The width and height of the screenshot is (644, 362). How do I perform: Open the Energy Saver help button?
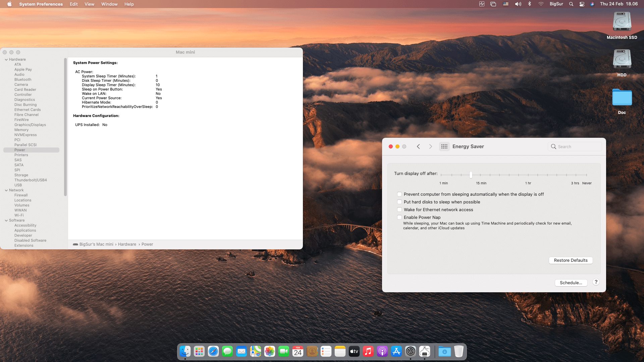point(596,282)
